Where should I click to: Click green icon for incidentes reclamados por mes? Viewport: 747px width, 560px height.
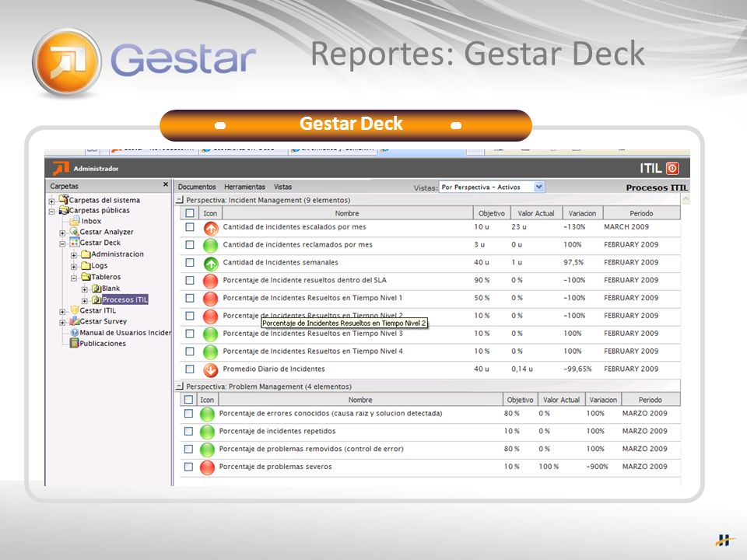point(211,246)
